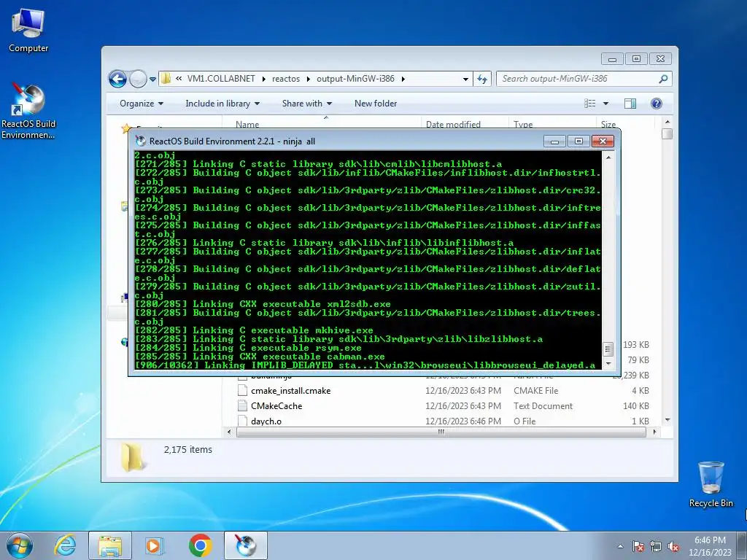Click the details pane folder icon
747x560 pixels.
tap(132, 457)
